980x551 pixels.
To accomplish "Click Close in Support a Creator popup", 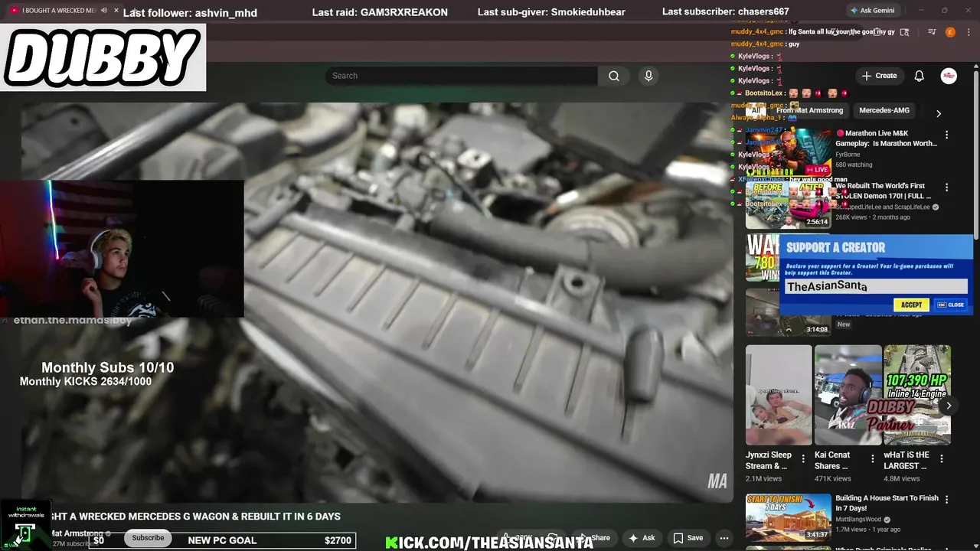I will tap(951, 305).
